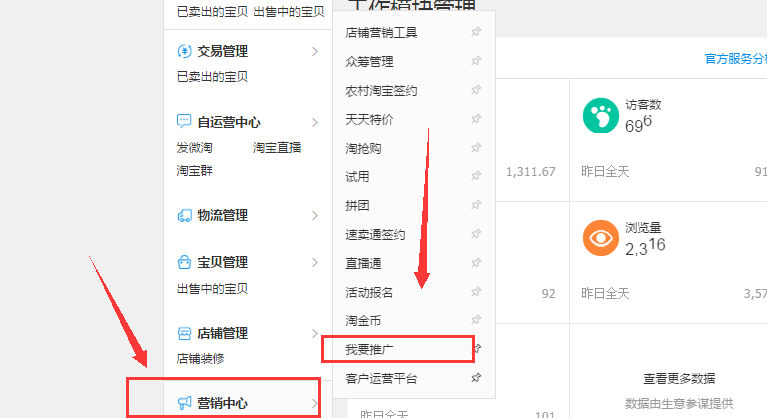This screenshot has height=418, width=767.
Task: Click the 宝贝管理 shopping bag icon
Action: coord(184,262)
